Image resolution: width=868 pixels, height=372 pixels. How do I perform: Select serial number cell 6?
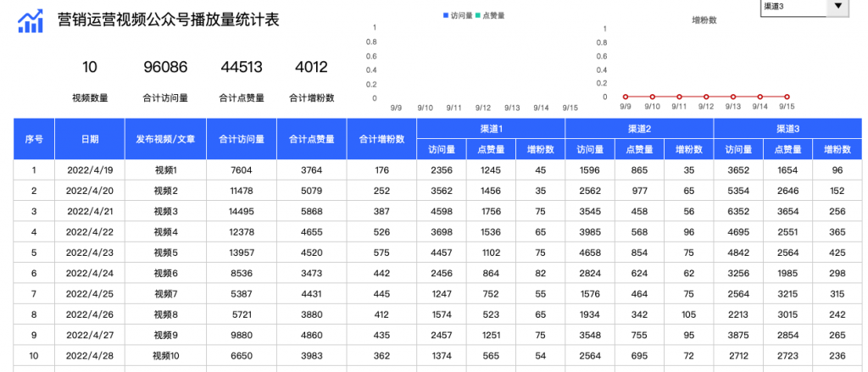coord(34,273)
